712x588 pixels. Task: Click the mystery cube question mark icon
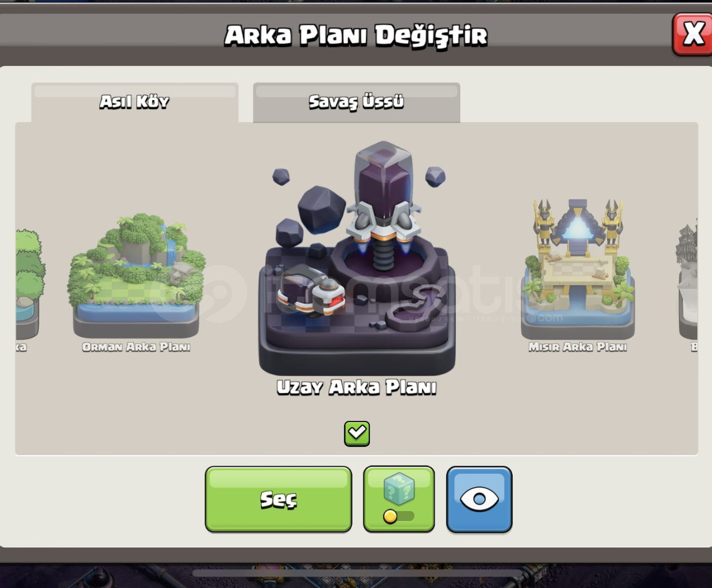[399, 488]
